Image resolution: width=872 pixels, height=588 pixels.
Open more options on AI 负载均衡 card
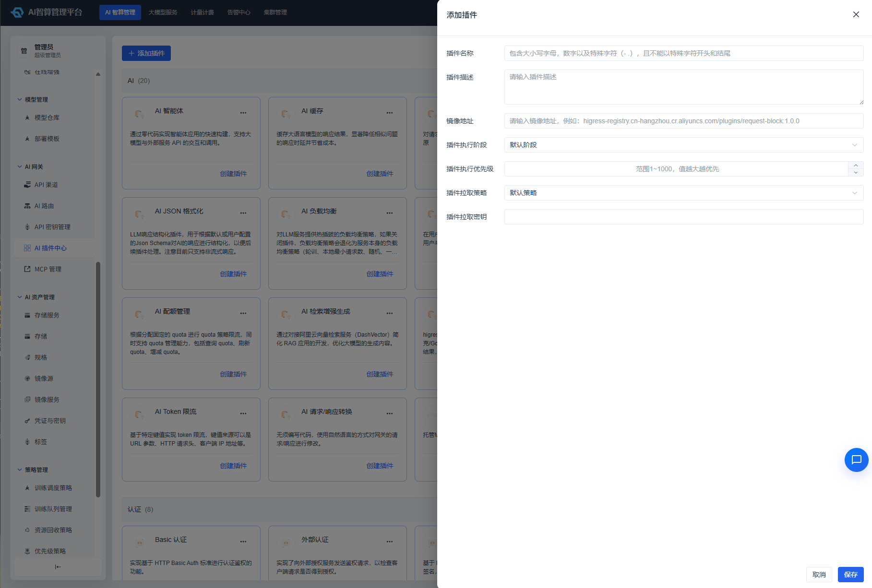390,213
